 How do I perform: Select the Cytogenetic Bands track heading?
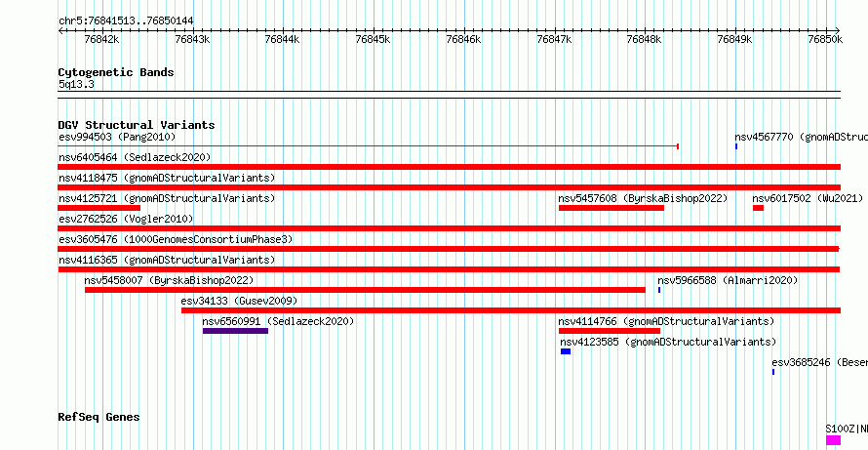pyautogui.click(x=116, y=72)
